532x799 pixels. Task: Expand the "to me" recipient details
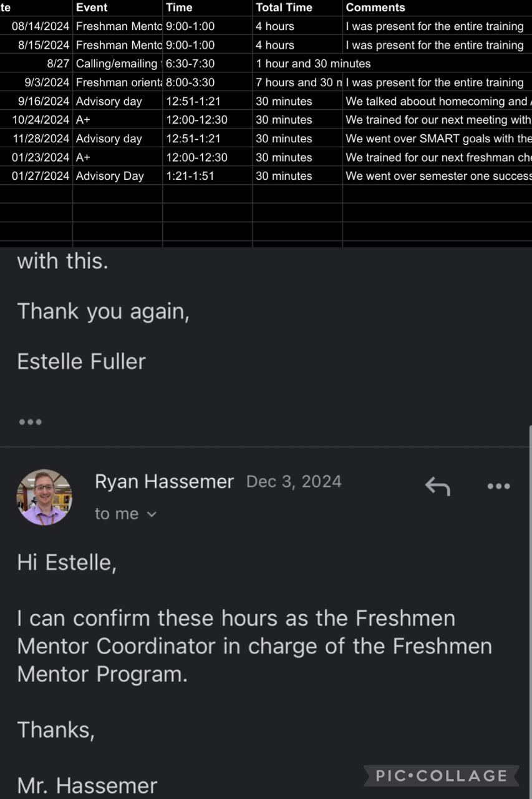click(x=126, y=514)
